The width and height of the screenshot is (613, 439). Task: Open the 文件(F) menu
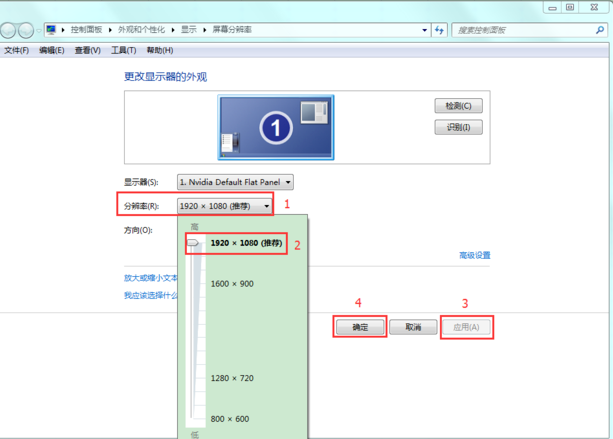[x=16, y=50]
